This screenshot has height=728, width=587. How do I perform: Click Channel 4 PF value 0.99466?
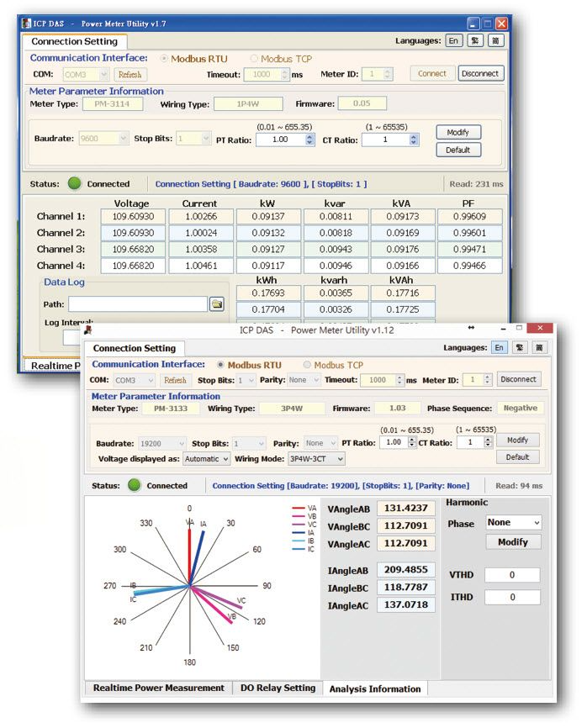[x=469, y=266]
